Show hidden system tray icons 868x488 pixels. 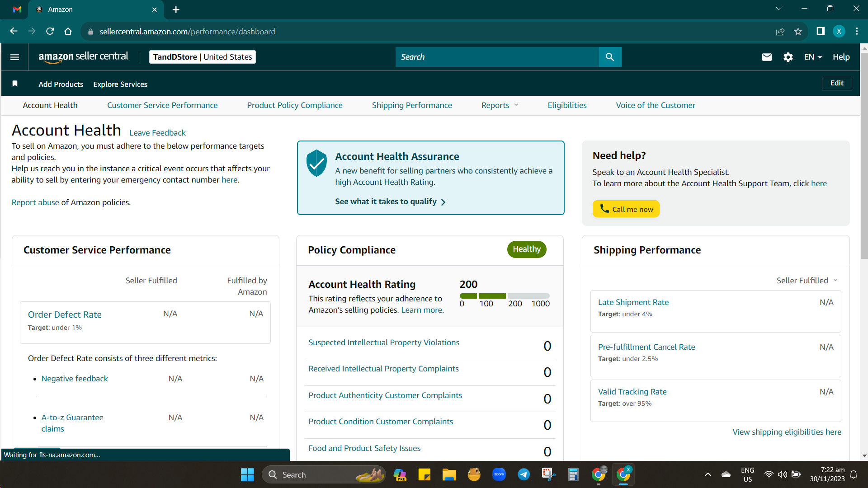click(x=708, y=474)
